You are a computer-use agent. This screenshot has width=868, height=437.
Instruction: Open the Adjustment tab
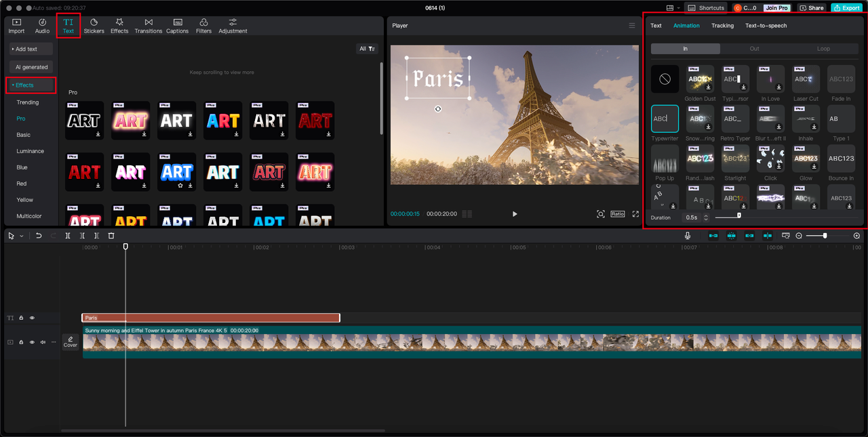(233, 26)
